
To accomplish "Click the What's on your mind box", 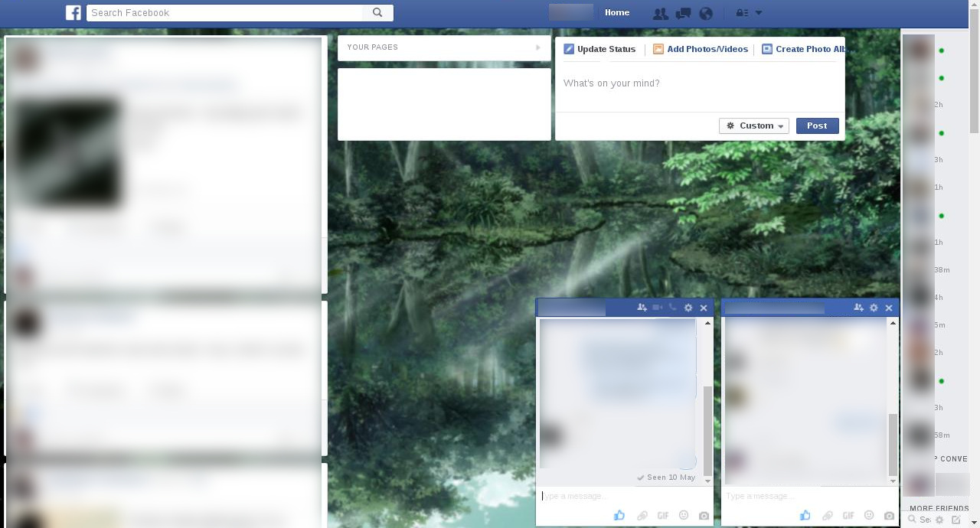I will (700, 83).
